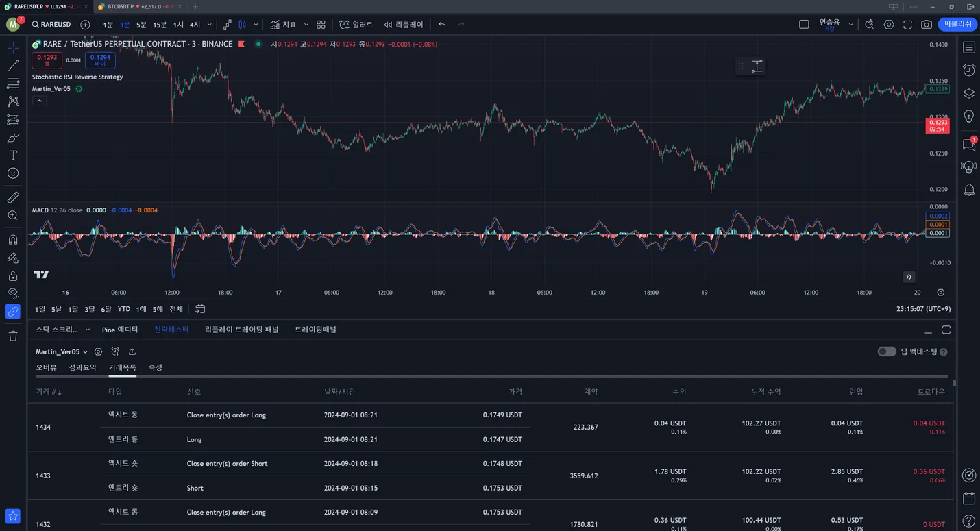Select the layout square icon
980x531 pixels.
tap(804, 25)
